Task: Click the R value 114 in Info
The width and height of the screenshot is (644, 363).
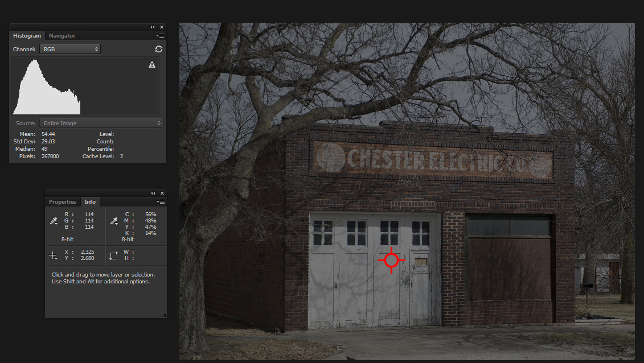Action: [89, 214]
